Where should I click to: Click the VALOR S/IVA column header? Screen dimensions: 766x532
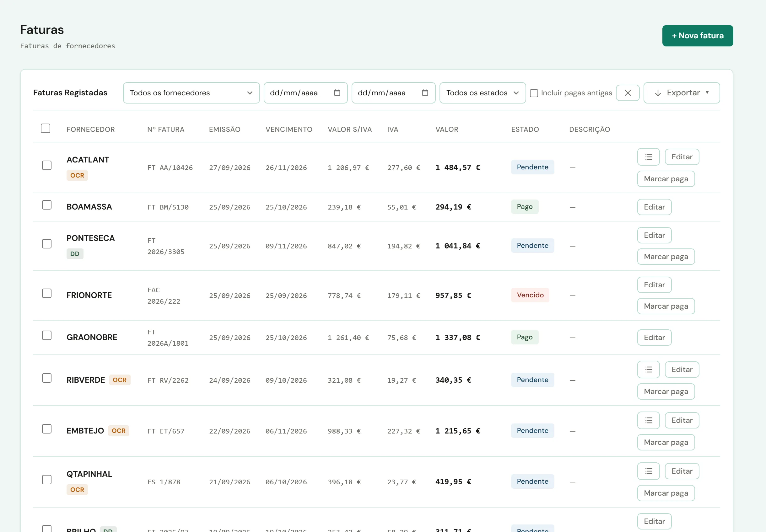click(x=349, y=129)
